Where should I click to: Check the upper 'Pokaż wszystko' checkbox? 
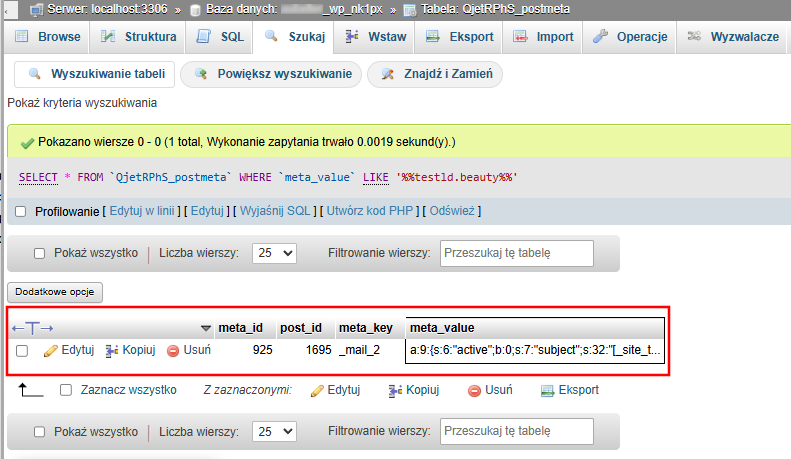pos(39,253)
